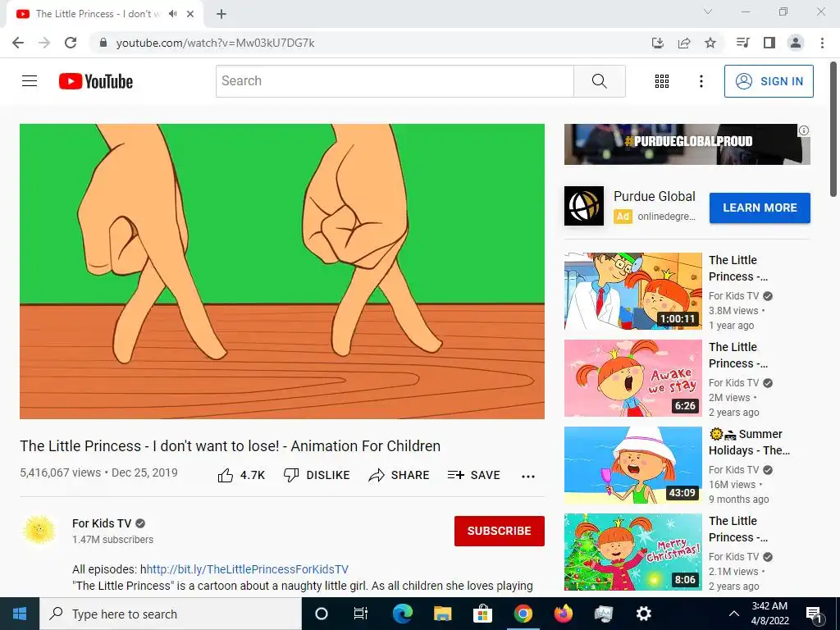The width and height of the screenshot is (840, 630).
Task: Open Cortana from the taskbar
Action: click(x=322, y=614)
